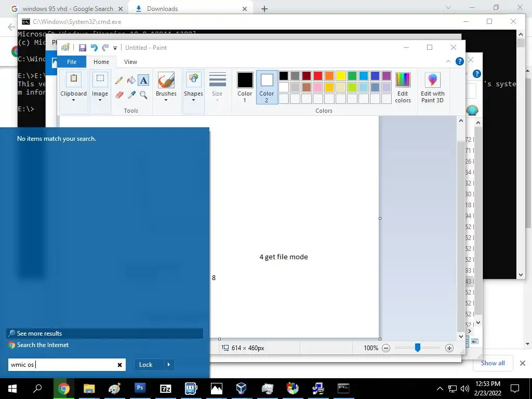Click the Image selection icon

pyautogui.click(x=100, y=79)
